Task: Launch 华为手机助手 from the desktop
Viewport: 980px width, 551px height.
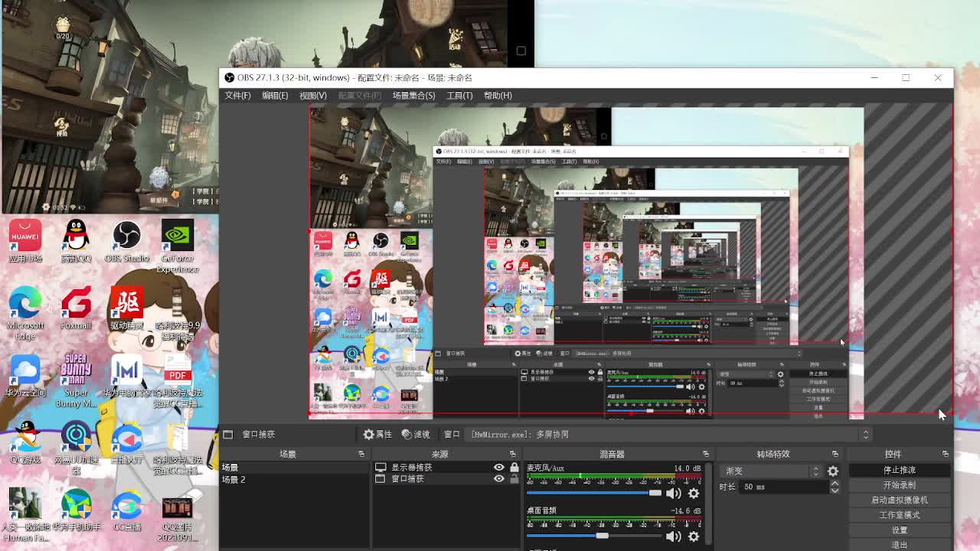Action: coord(76,510)
